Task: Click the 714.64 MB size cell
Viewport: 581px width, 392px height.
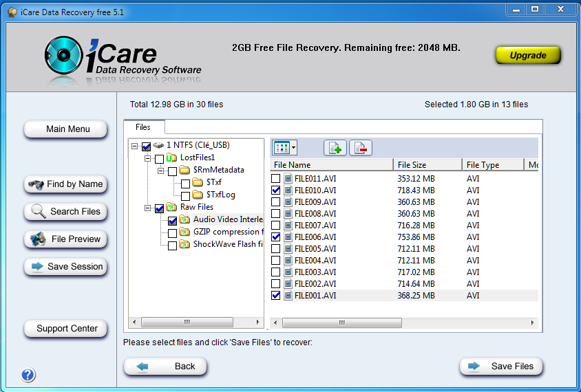Action: (x=416, y=284)
